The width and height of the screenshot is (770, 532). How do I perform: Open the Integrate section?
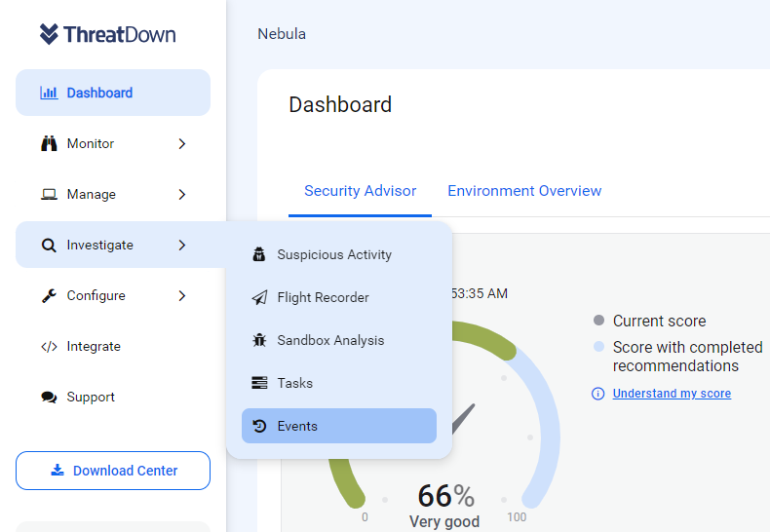click(113, 347)
